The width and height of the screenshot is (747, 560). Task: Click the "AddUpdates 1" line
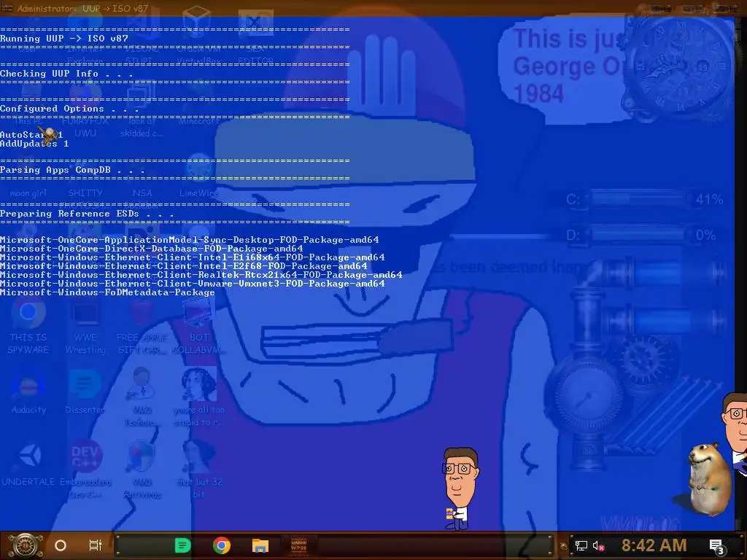click(x=34, y=144)
